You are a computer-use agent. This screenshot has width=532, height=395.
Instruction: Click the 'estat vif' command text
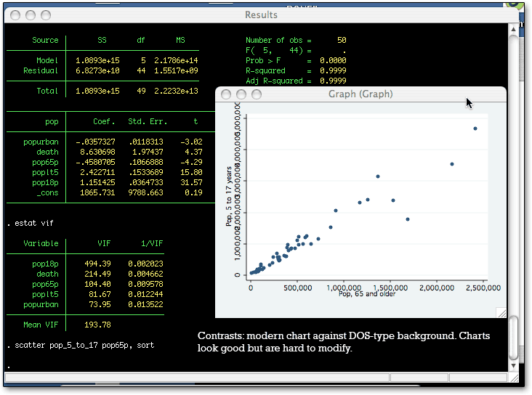point(34,223)
